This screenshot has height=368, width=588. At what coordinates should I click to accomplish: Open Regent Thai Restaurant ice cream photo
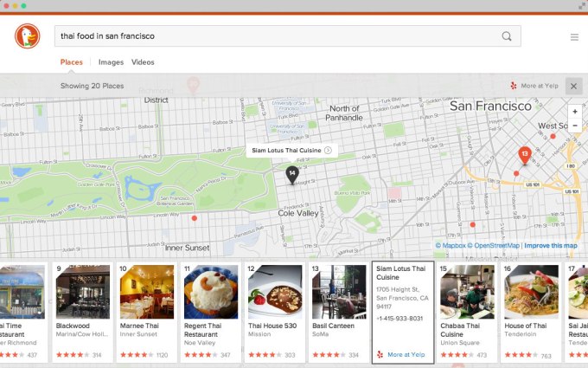tap(211, 292)
